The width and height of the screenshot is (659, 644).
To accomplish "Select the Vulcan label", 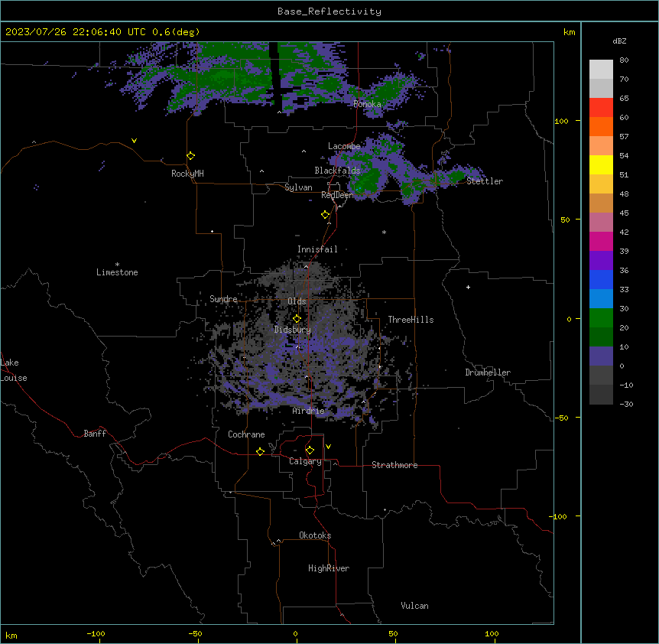I will tap(415, 606).
